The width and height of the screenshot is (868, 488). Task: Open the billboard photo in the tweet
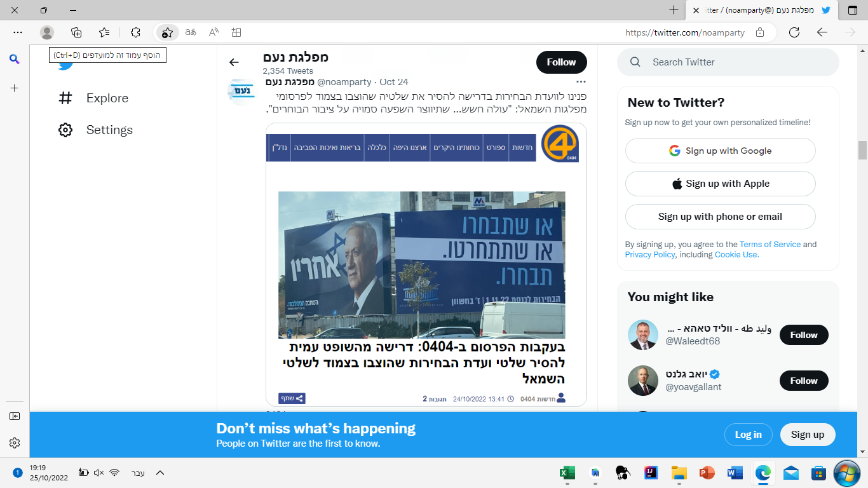(422, 265)
